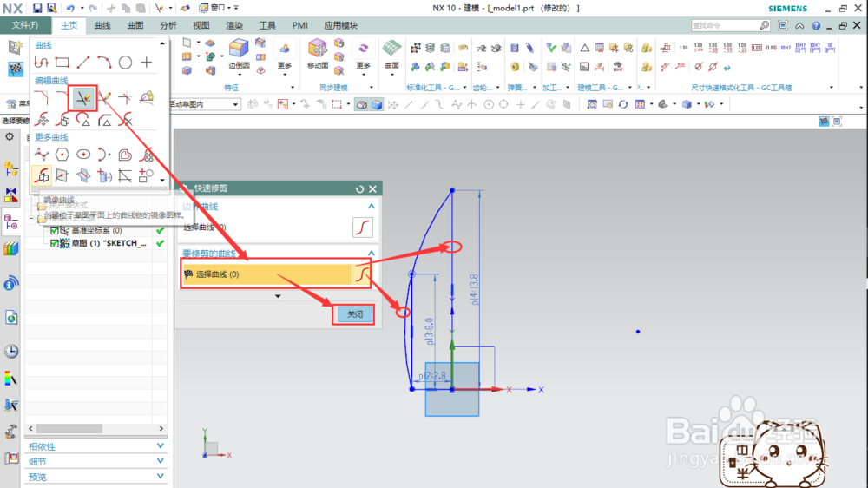Select the Make Corner tool
The image size is (868, 488).
[125, 99]
